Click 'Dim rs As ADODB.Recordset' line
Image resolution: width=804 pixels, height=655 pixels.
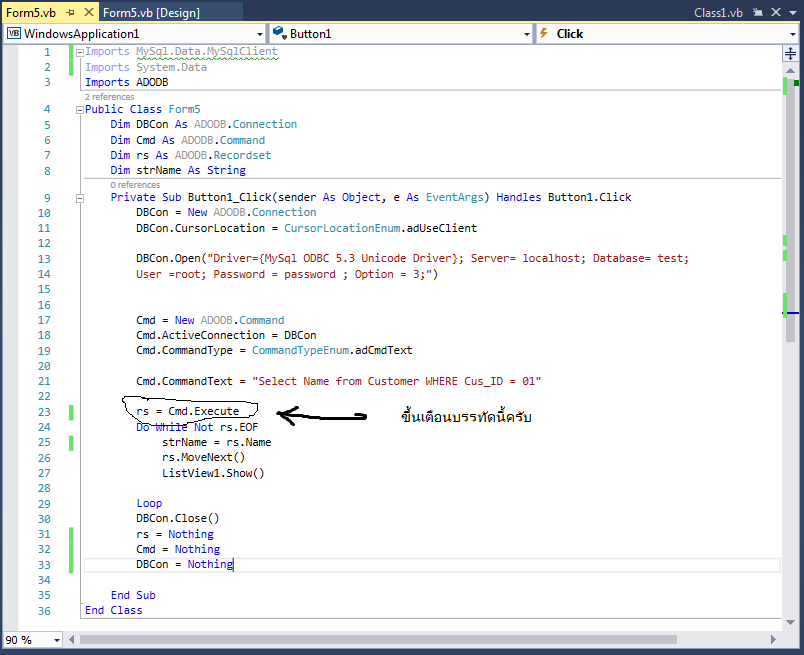click(191, 155)
